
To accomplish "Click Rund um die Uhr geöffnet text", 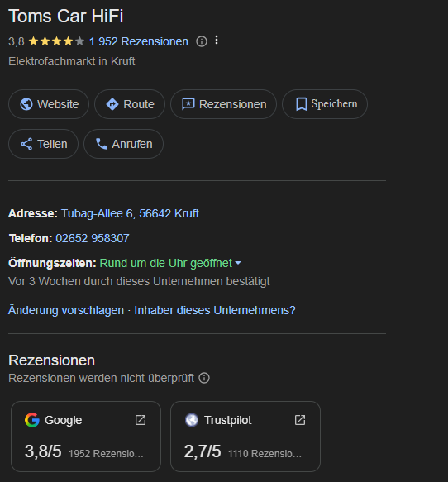I will pos(165,263).
